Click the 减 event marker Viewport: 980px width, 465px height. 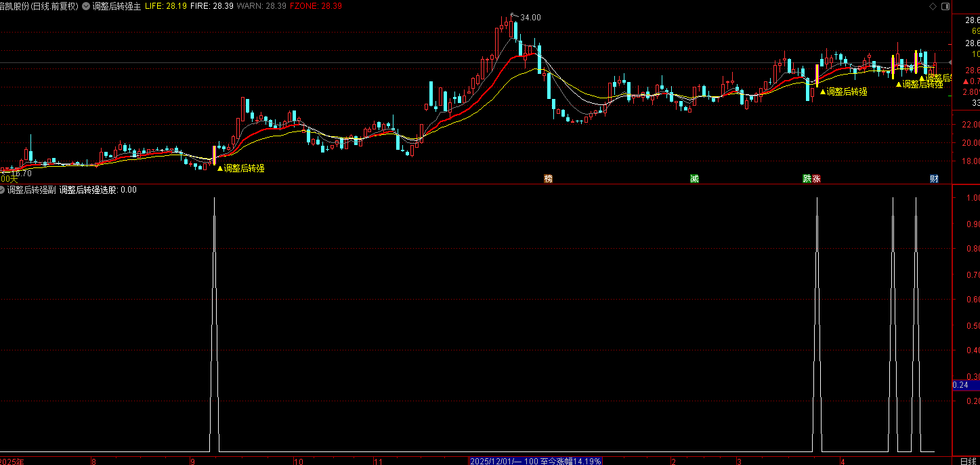point(694,179)
